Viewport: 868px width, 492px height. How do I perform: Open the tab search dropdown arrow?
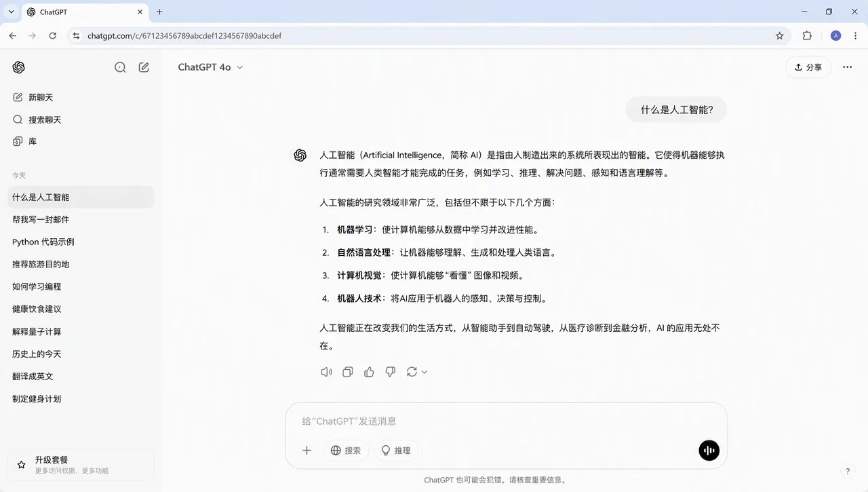click(12, 12)
